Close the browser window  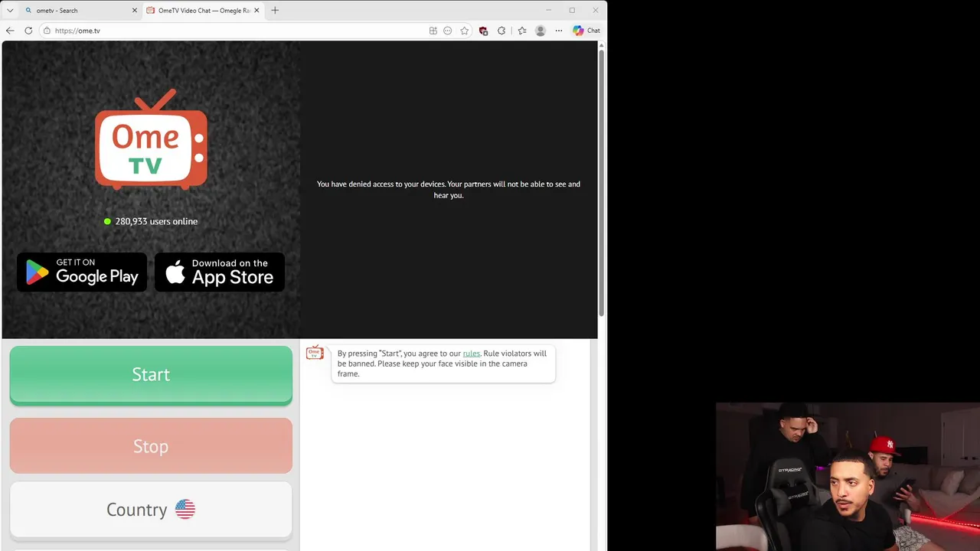(596, 11)
